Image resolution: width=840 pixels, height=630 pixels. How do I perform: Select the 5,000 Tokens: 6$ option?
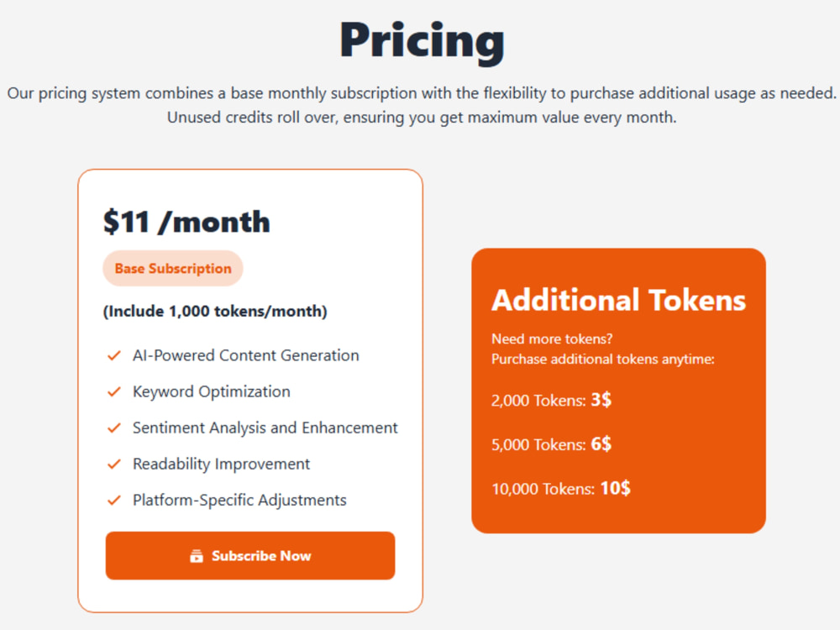point(551,444)
